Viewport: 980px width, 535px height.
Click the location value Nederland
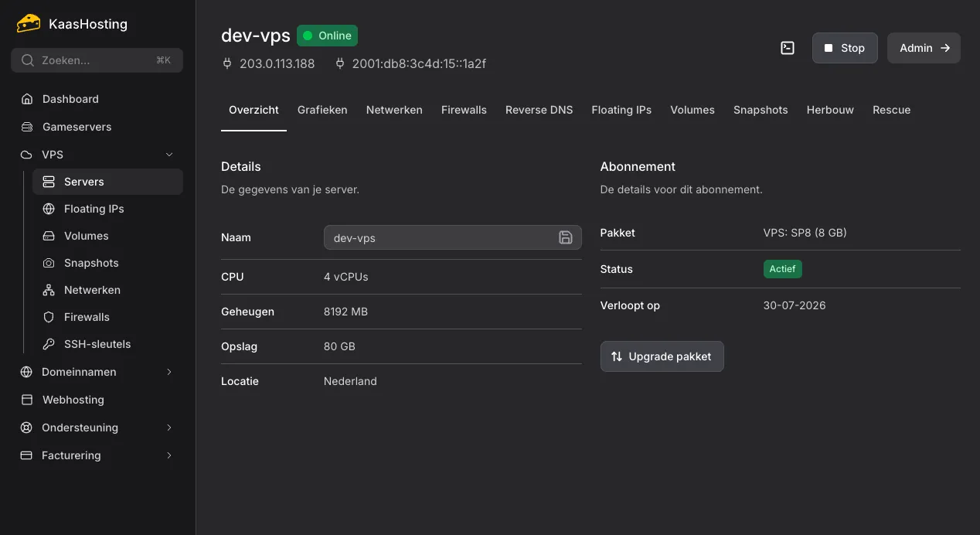(x=350, y=381)
